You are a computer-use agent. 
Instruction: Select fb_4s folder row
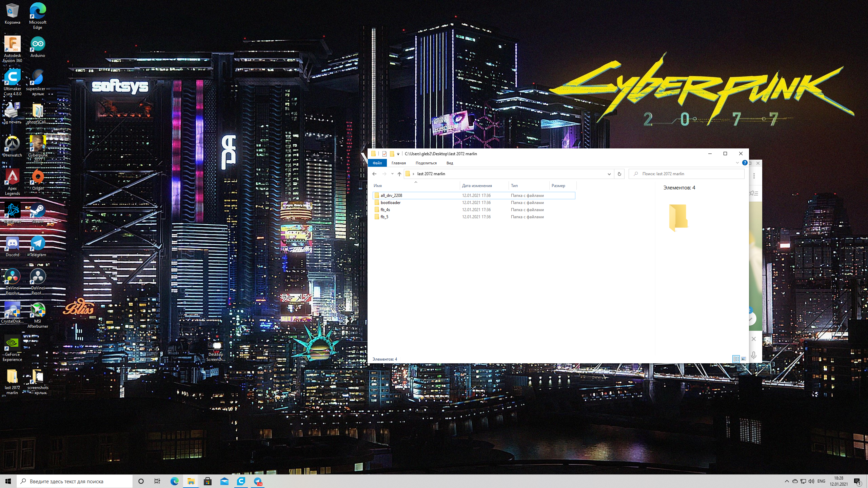pyautogui.click(x=474, y=210)
